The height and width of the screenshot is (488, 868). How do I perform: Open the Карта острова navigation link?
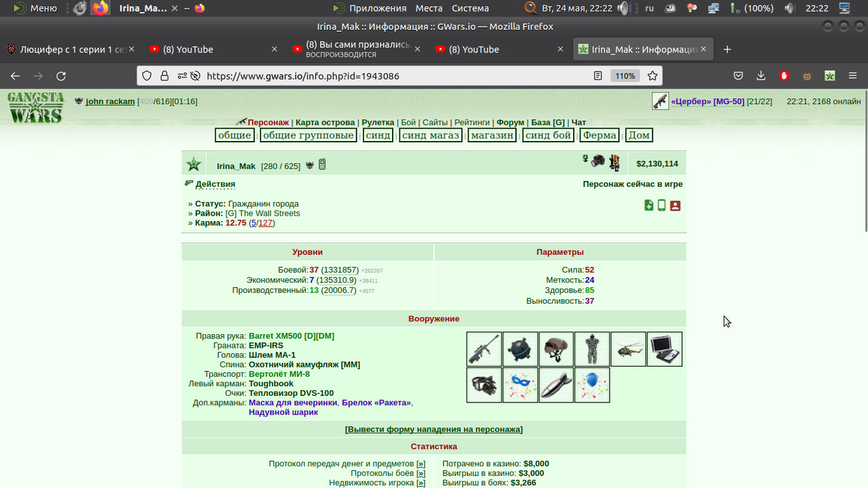click(325, 123)
